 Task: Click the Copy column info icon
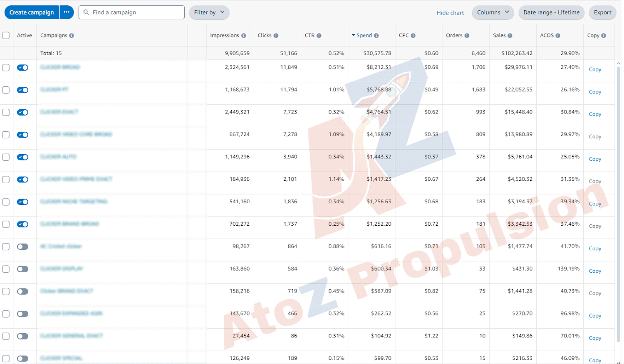coord(604,36)
